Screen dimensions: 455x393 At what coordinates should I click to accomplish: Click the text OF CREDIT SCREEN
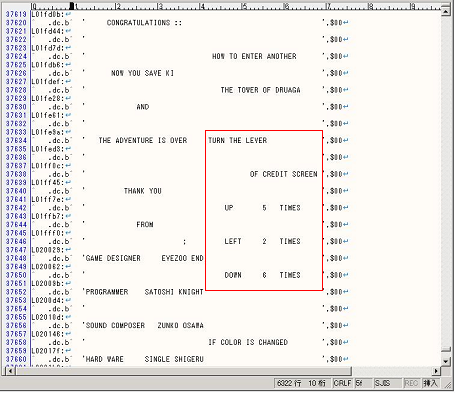pos(284,174)
